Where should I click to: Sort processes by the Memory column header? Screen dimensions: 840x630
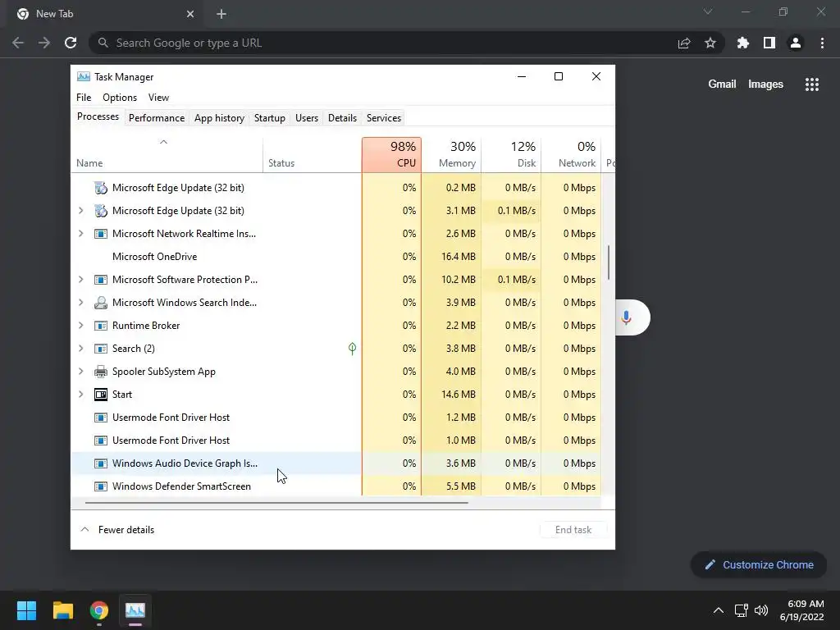click(x=452, y=155)
